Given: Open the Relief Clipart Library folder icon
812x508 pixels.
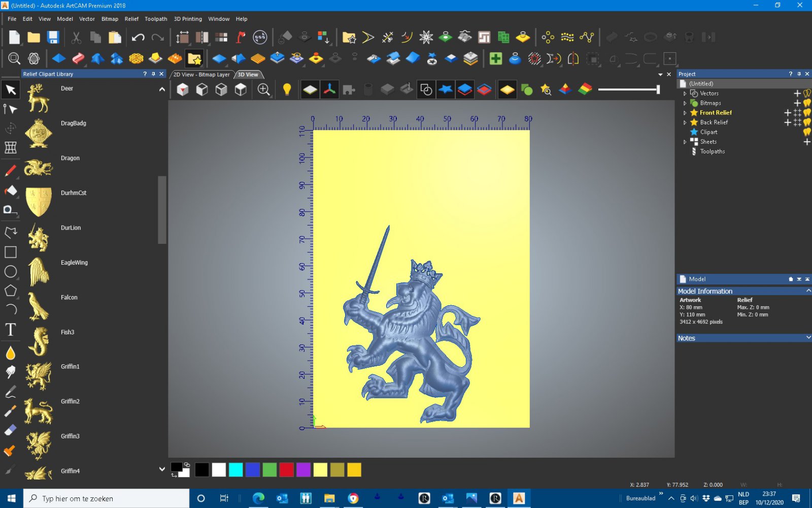Looking at the screenshot, I should (194, 59).
